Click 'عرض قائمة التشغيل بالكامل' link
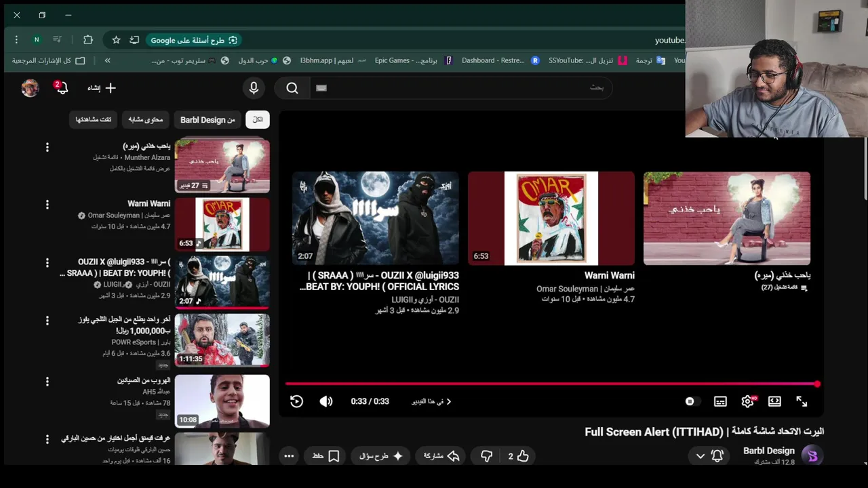This screenshot has width=868, height=488. pyautogui.click(x=140, y=168)
